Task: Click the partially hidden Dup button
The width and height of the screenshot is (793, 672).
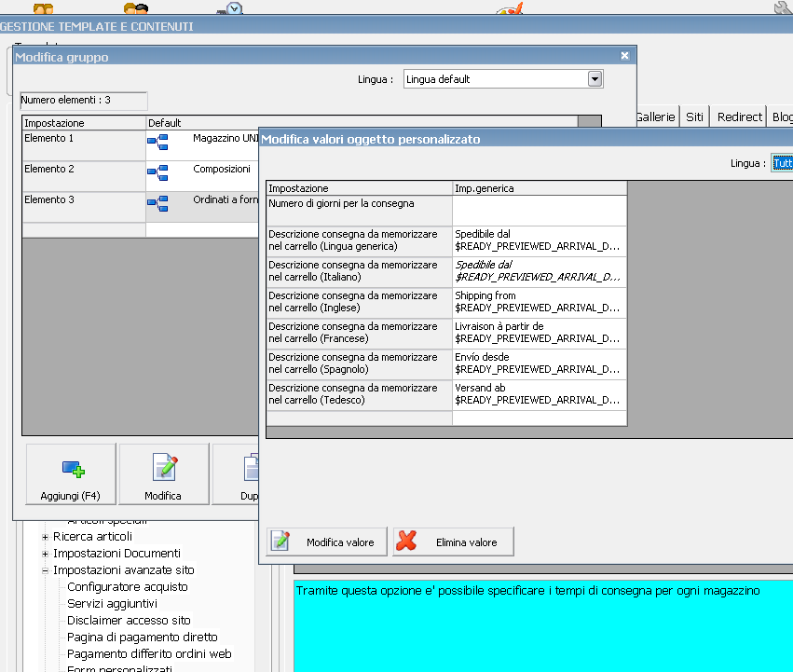Action: click(x=236, y=474)
